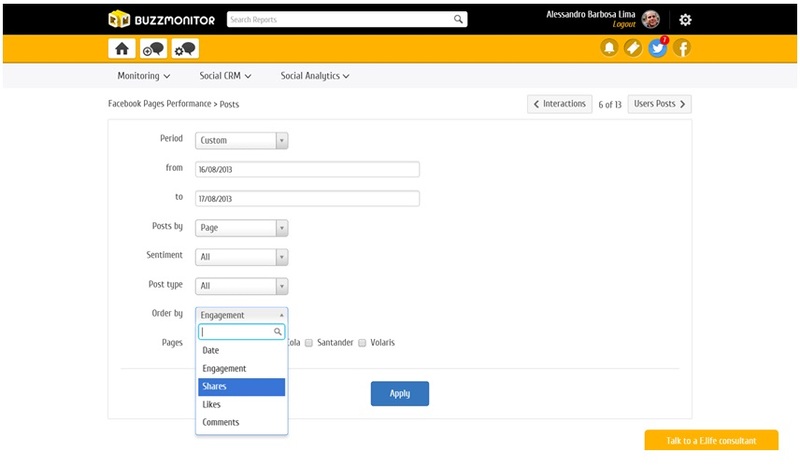The width and height of the screenshot is (800, 466).
Task: Click the search magnifier icon
Action: point(458,19)
